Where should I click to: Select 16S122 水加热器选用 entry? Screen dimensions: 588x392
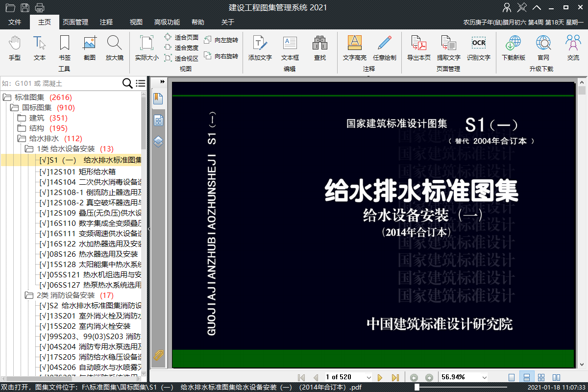click(90, 244)
